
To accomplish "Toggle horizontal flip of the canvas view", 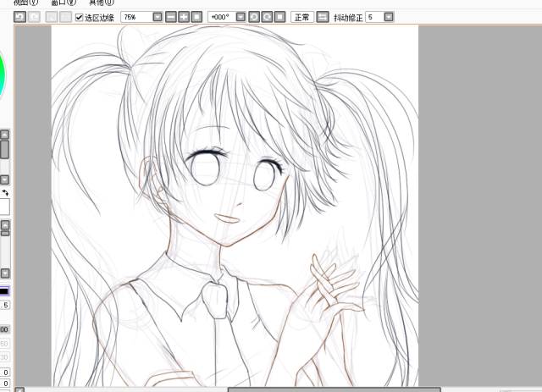I will (x=323, y=17).
